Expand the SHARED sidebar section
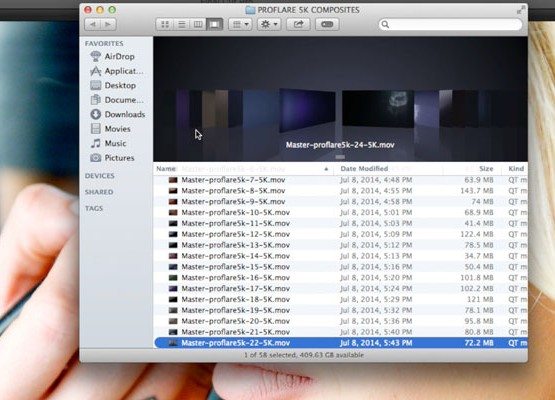The image size is (555, 400). [99, 192]
